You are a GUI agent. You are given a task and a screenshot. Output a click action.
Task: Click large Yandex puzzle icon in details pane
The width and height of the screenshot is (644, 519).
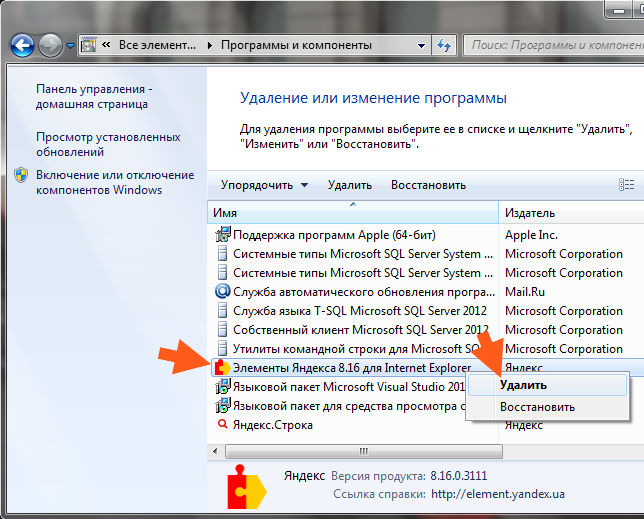(x=246, y=487)
